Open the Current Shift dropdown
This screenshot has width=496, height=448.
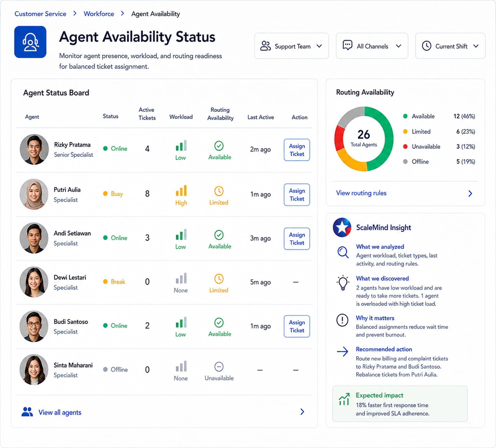pos(450,46)
